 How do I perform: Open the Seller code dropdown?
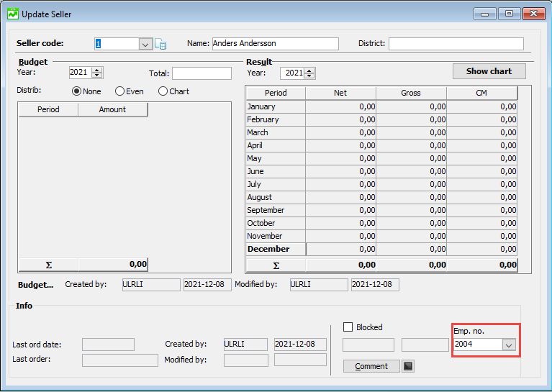click(145, 45)
